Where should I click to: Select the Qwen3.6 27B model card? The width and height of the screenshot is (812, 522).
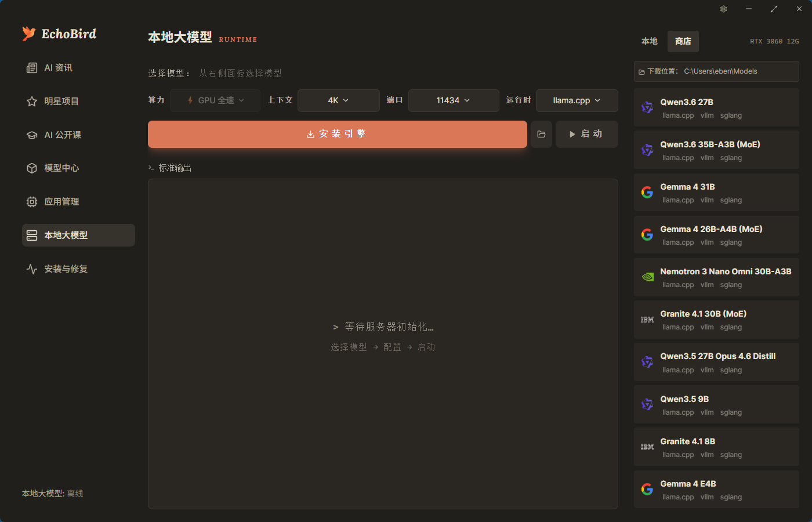[x=716, y=107]
